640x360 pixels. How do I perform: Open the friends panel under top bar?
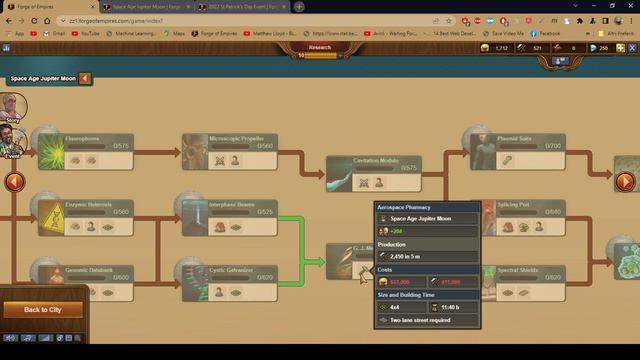[x=560, y=61]
